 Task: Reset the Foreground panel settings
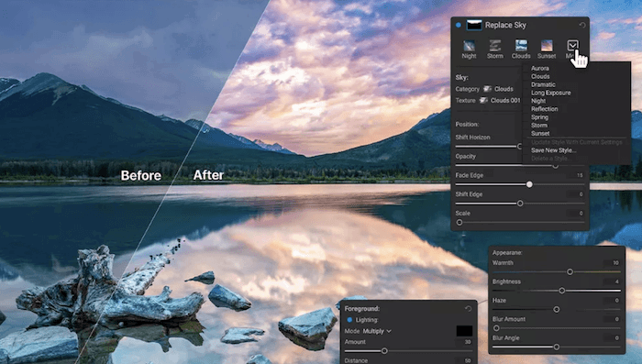point(469,308)
